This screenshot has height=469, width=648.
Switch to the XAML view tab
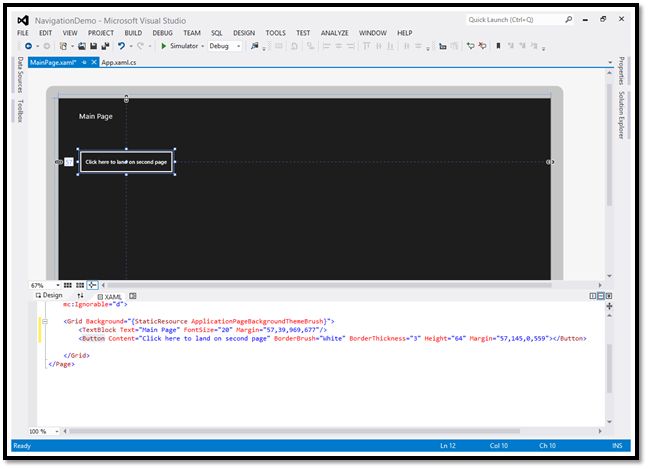coord(111,296)
